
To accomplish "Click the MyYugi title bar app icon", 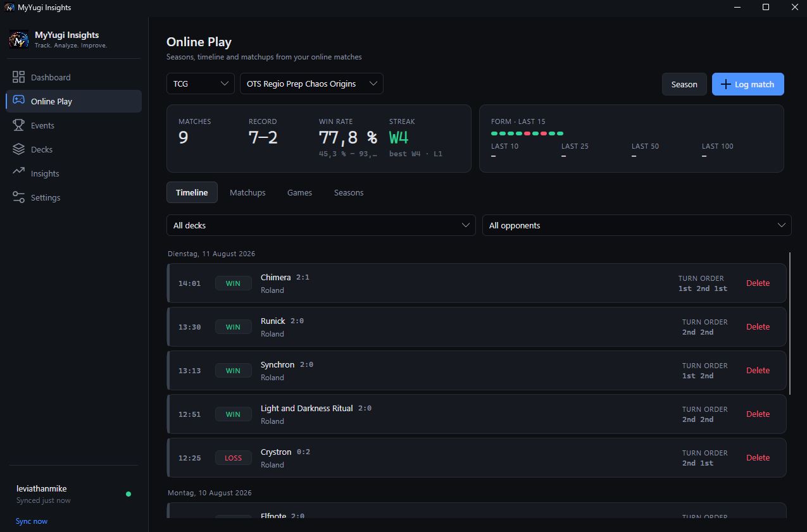I will point(9,8).
